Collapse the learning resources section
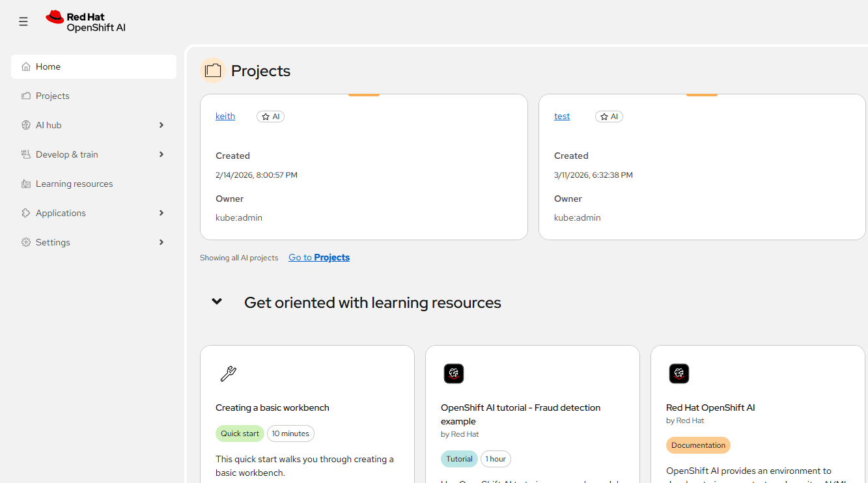Image resolution: width=868 pixels, height=483 pixels. point(217,302)
